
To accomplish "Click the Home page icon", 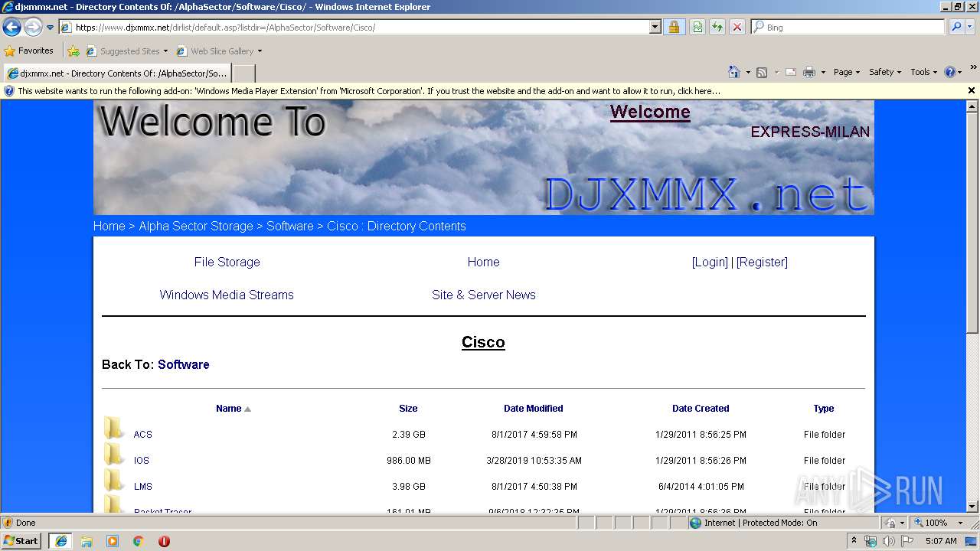I will [x=733, y=72].
